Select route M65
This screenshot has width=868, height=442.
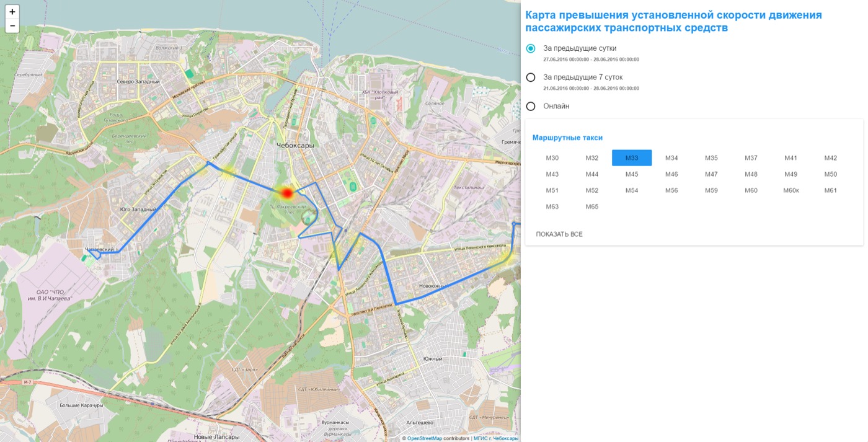592,206
